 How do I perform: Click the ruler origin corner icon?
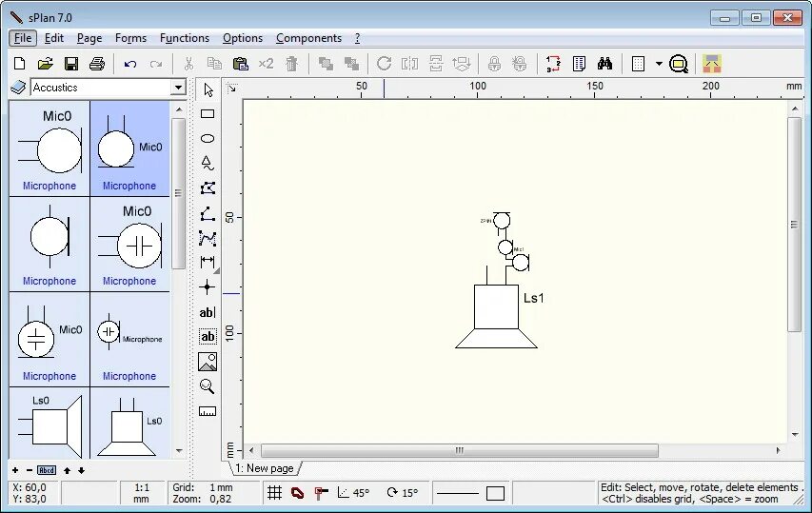(x=232, y=89)
